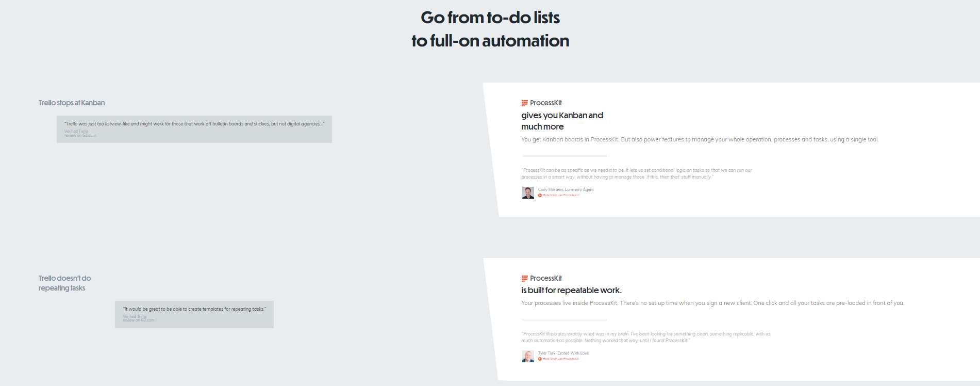Select the 'is built for repeatable work.' heading
This screenshot has width=980, height=386.
coord(571,291)
